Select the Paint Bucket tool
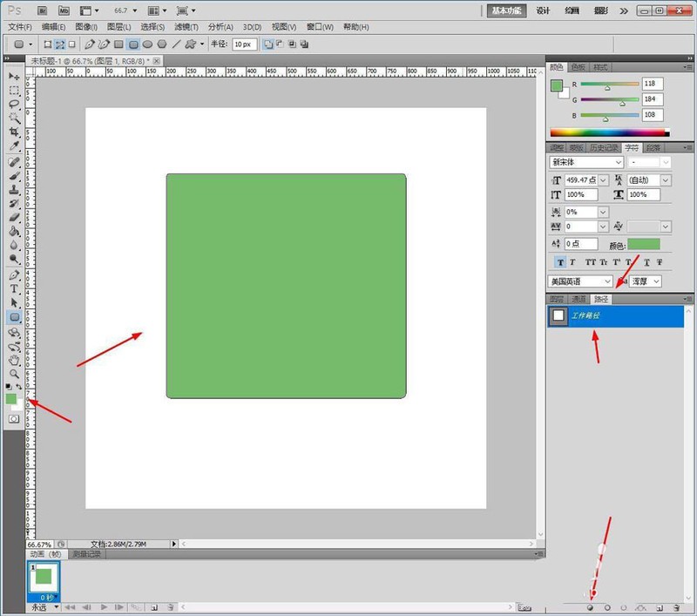697x616 pixels. (14, 231)
